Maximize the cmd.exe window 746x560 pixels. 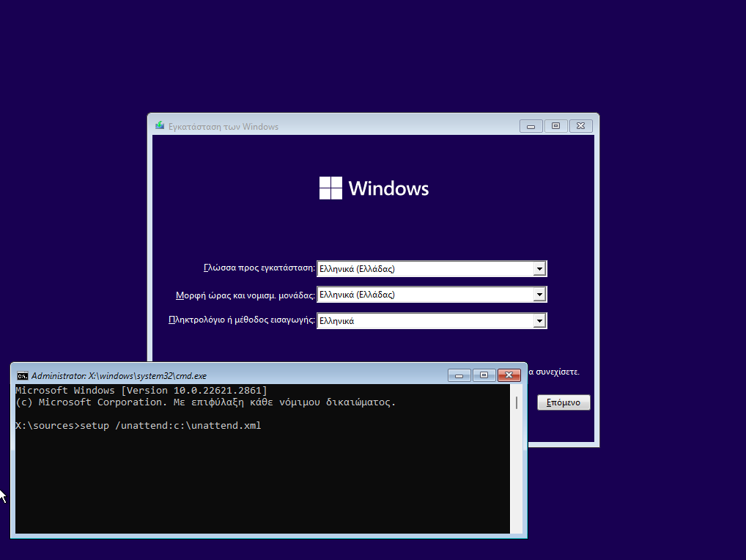[484, 375]
